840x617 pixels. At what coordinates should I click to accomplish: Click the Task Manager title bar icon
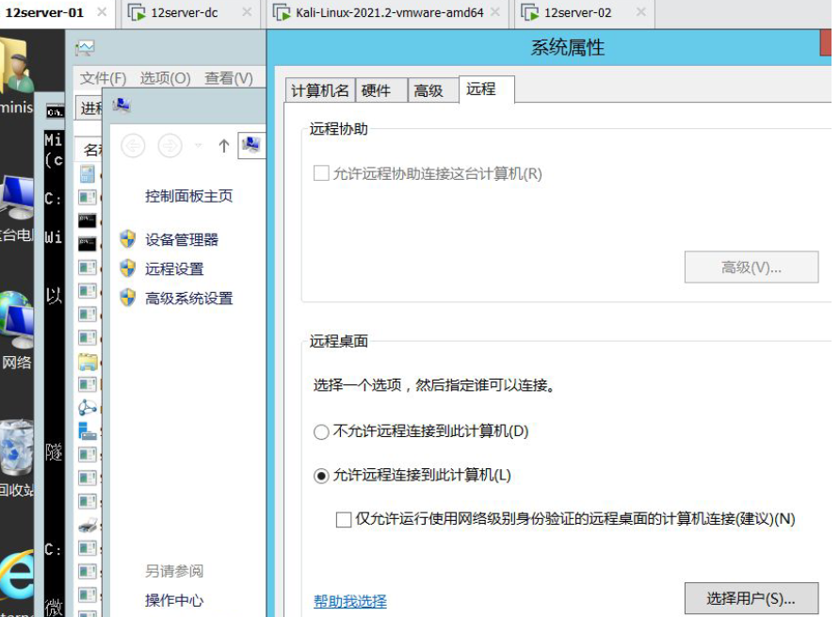pyautogui.click(x=86, y=48)
